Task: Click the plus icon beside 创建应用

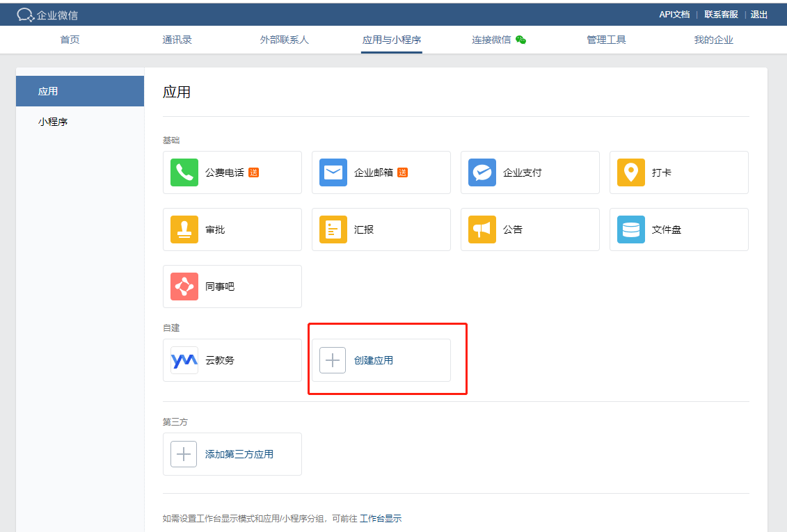Action: pos(333,360)
